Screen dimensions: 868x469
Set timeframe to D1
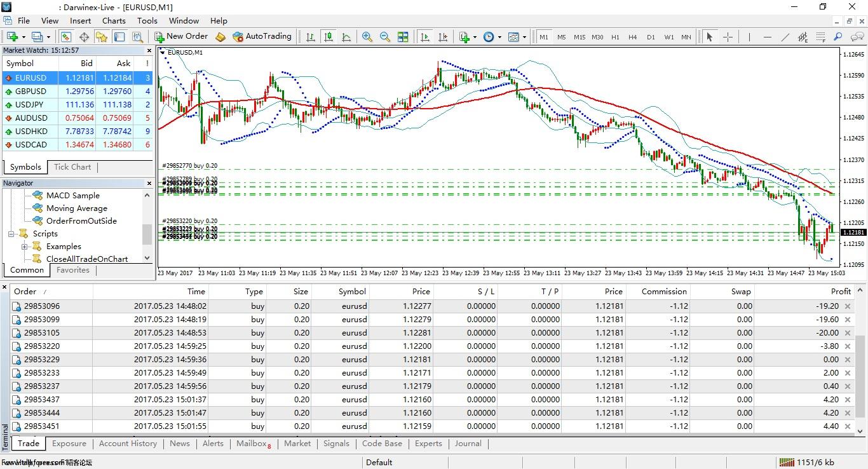651,37
